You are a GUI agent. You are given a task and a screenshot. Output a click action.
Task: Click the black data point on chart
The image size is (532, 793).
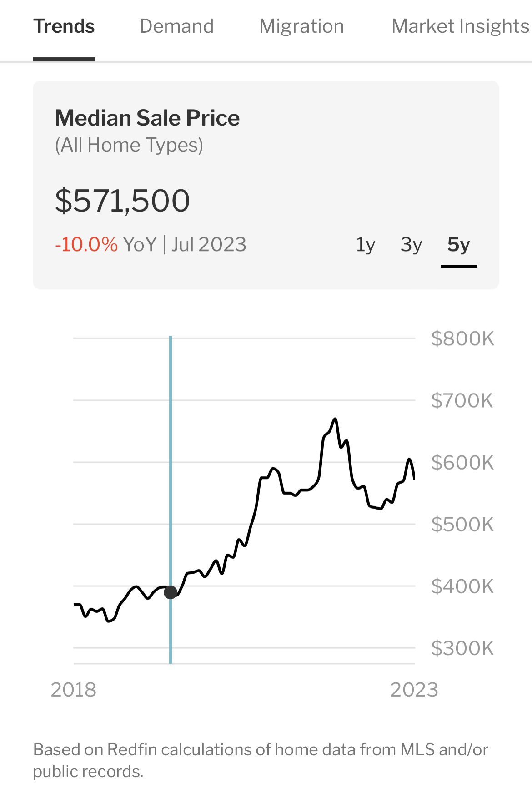171,592
